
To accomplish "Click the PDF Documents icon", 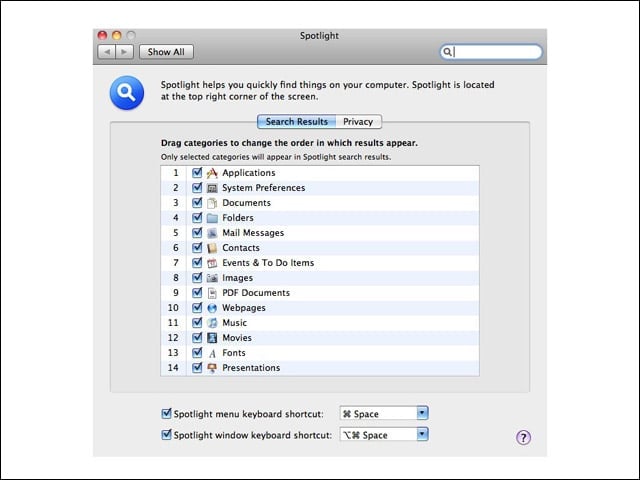I will (x=212, y=293).
